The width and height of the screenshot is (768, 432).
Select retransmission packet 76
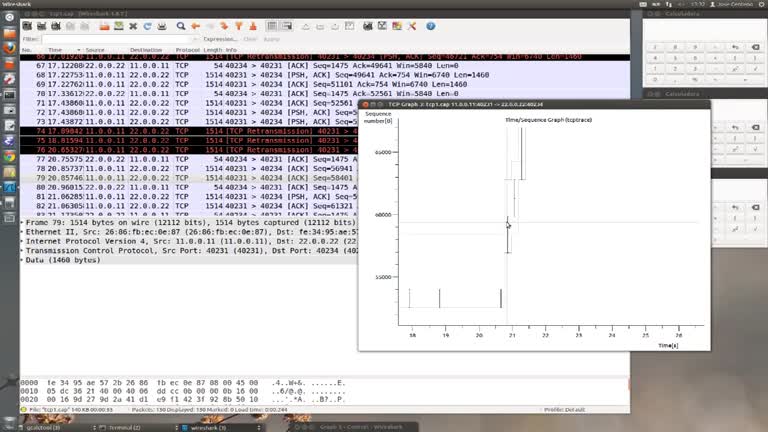(x=189, y=150)
